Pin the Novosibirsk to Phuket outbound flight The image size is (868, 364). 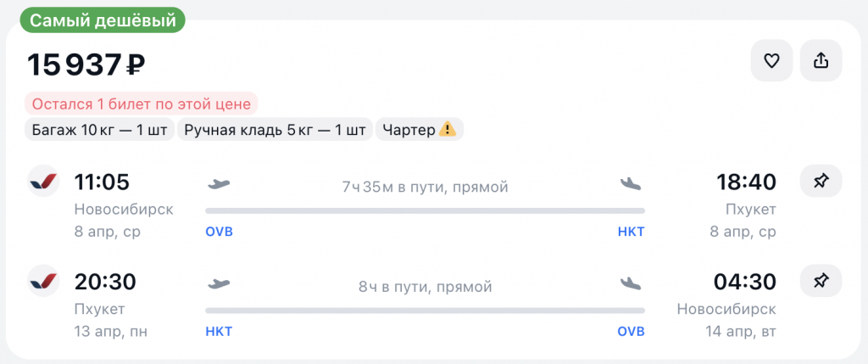[821, 182]
